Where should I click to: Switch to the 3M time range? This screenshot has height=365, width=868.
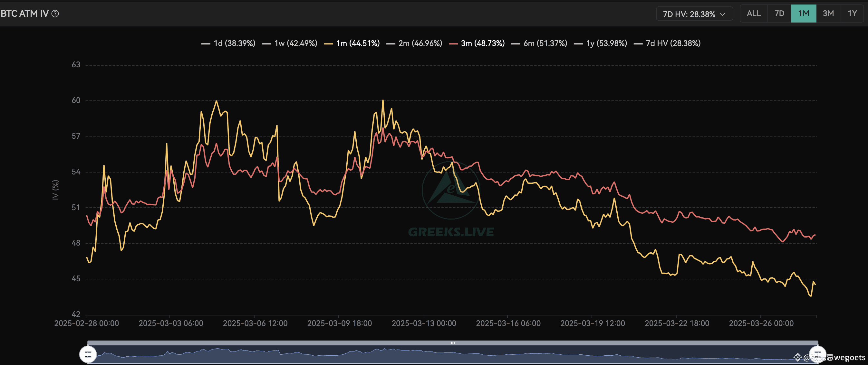click(x=828, y=14)
